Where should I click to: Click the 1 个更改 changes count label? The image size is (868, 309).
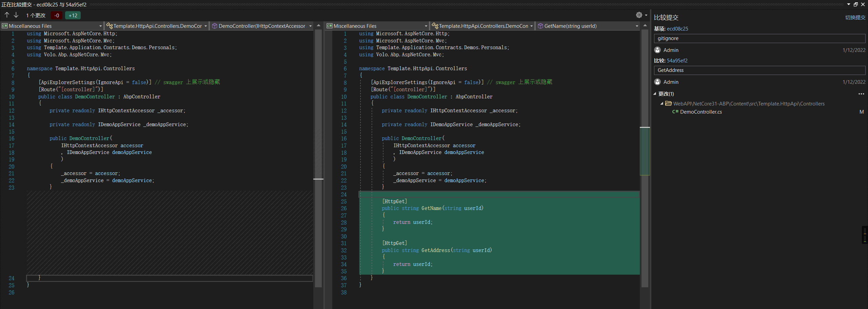click(36, 15)
